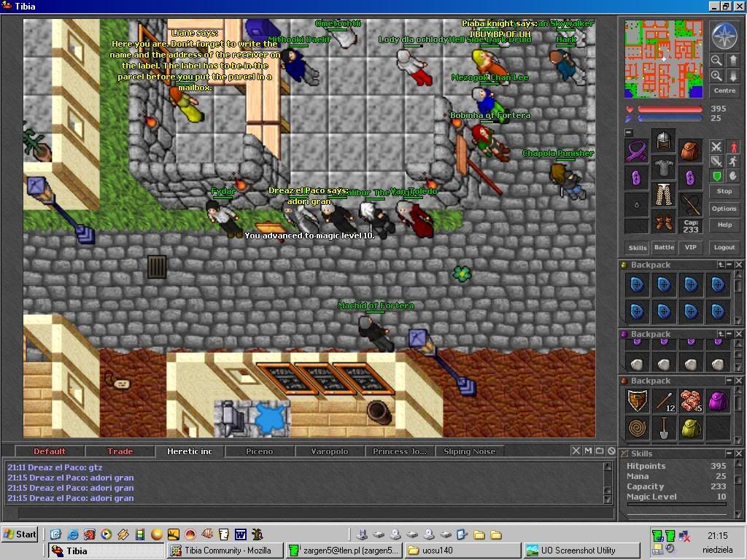Minimize the Backpack containing the shield
Viewport: 747px width, 560px height.
729,381
